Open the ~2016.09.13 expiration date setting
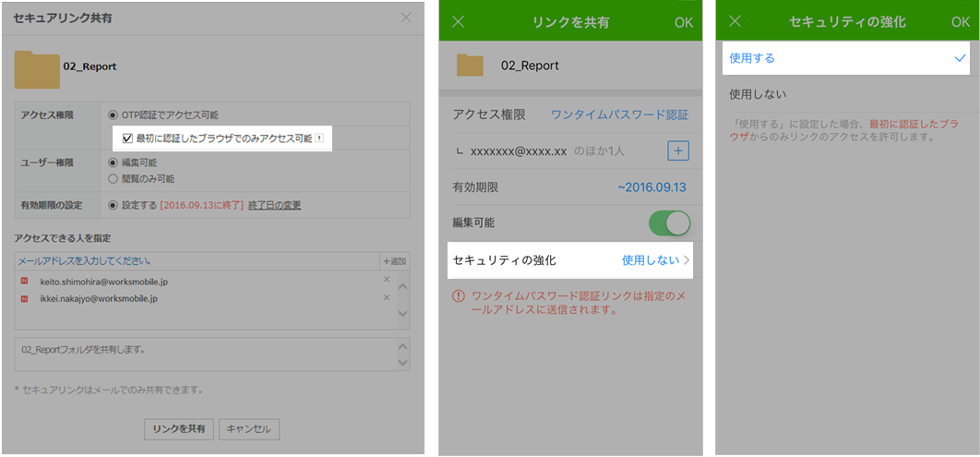The width and height of the screenshot is (980, 457). click(x=651, y=187)
